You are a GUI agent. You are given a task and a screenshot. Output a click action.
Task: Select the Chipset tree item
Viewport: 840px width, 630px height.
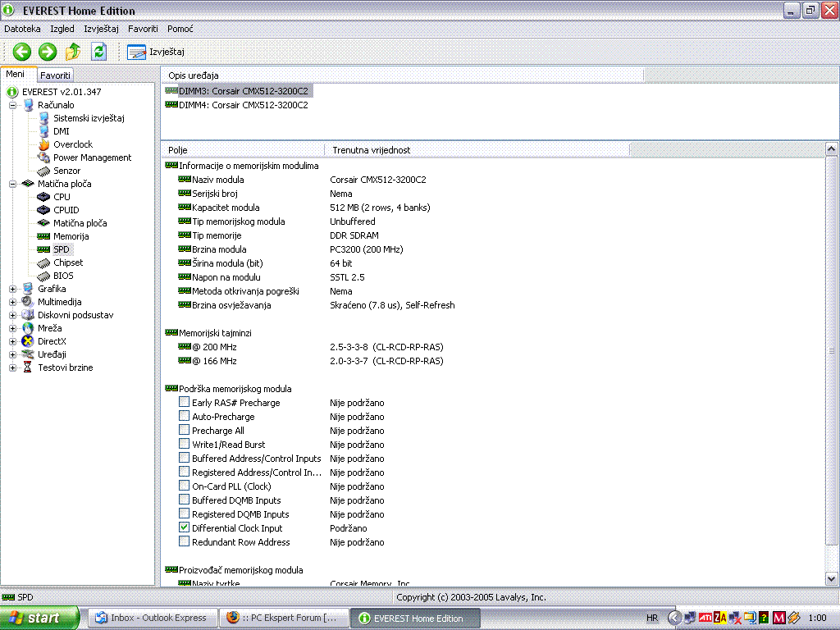67,262
